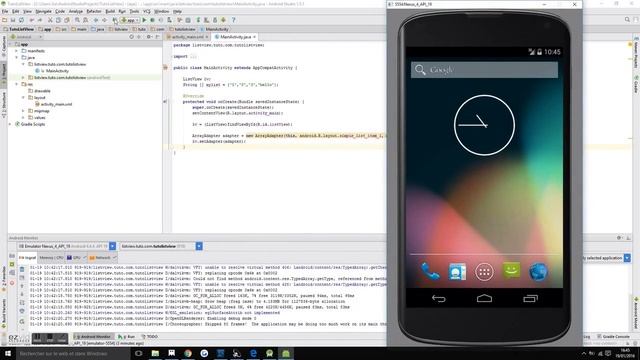Open the Android Monitor tool window button
This screenshot has height=360, width=640.
point(93,337)
